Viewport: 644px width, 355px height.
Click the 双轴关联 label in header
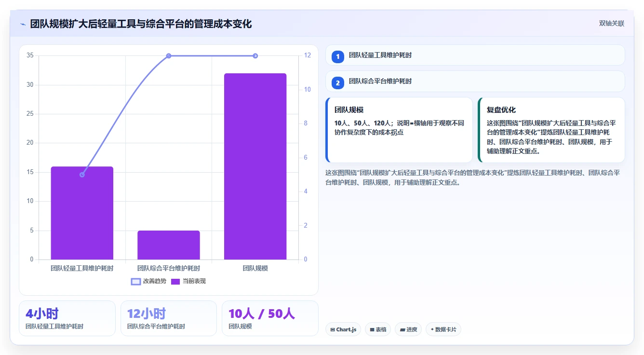pos(611,24)
